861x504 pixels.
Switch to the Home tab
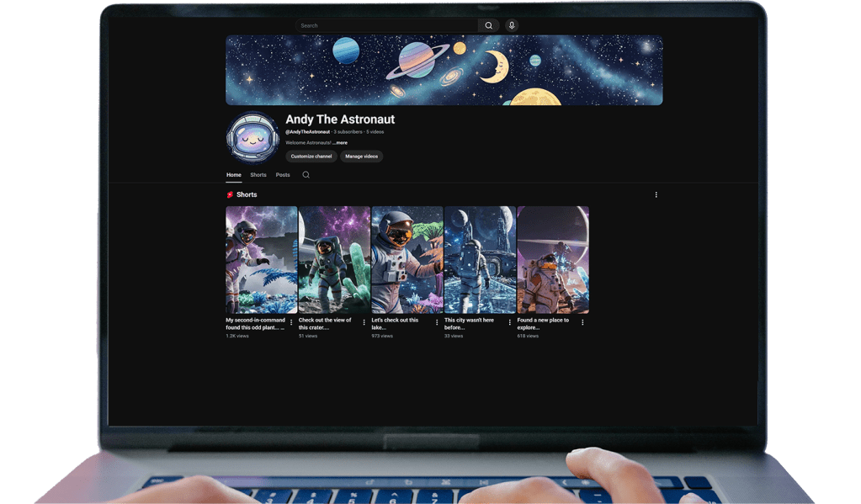[234, 175]
